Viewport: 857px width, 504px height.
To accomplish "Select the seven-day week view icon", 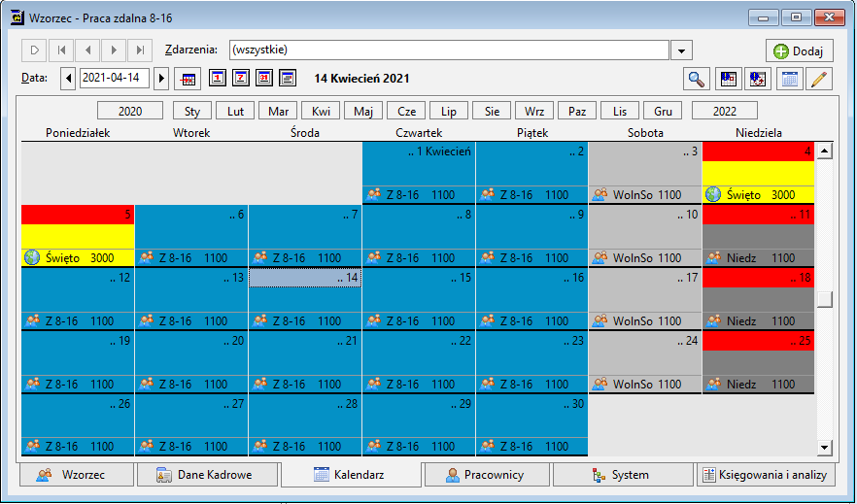I will click(241, 78).
